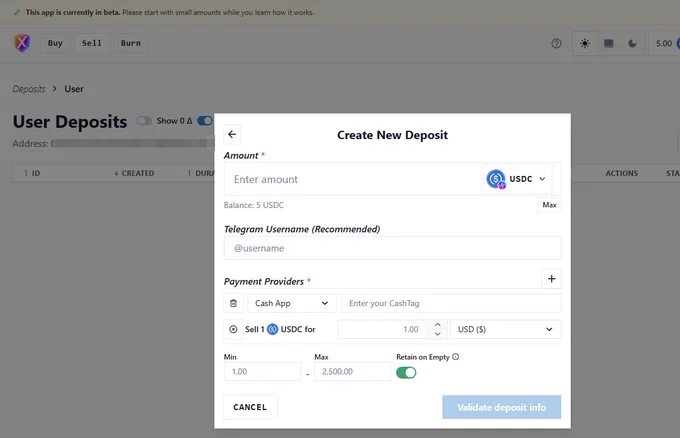Screen dimensions: 680x438
Task: Click the ACTIONS column header
Action: tap(621, 173)
